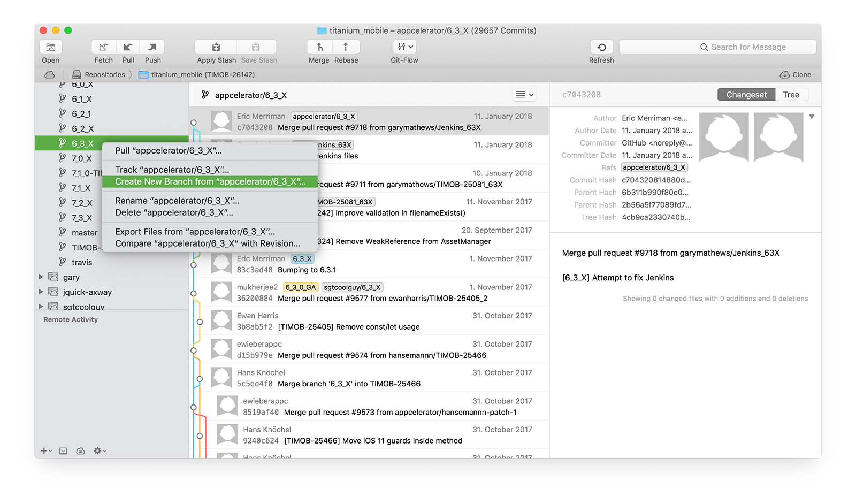Click the Apply Stash icon
This screenshot has height=504, width=856.
click(x=216, y=47)
